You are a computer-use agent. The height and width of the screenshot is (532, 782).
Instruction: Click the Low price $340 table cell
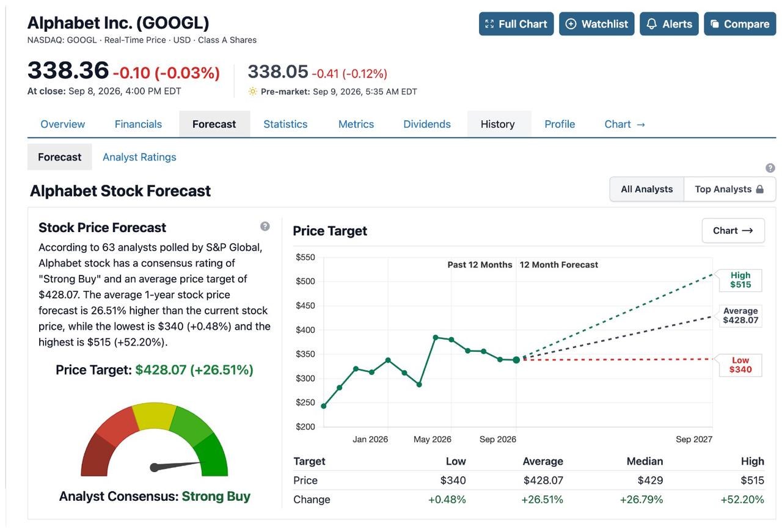(453, 481)
